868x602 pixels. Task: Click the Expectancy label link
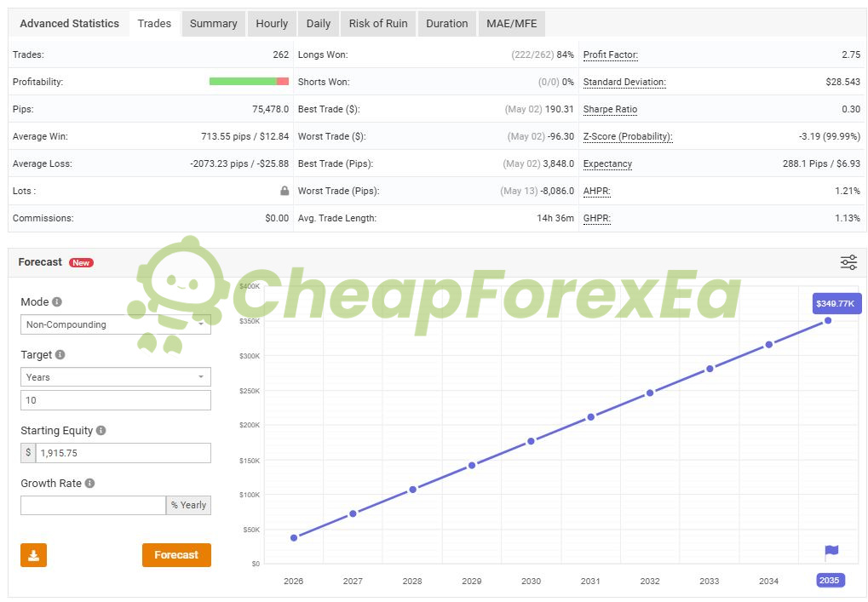(x=607, y=163)
